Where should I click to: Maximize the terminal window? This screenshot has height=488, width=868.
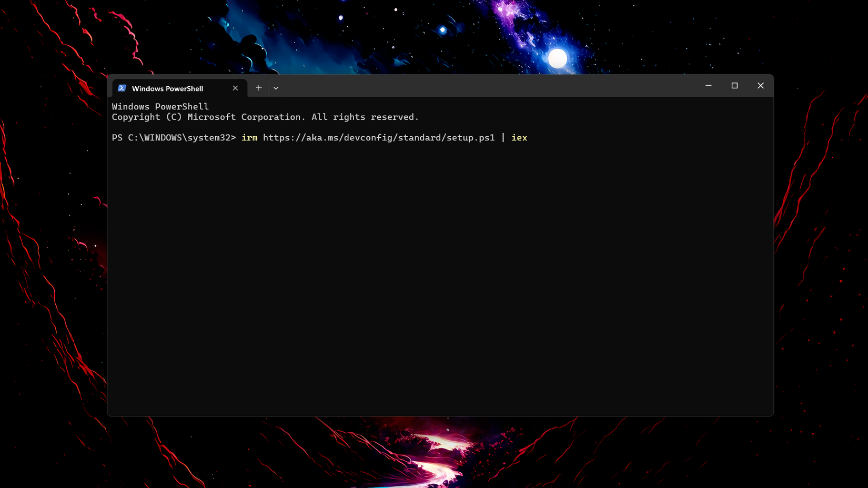(x=734, y=85)
